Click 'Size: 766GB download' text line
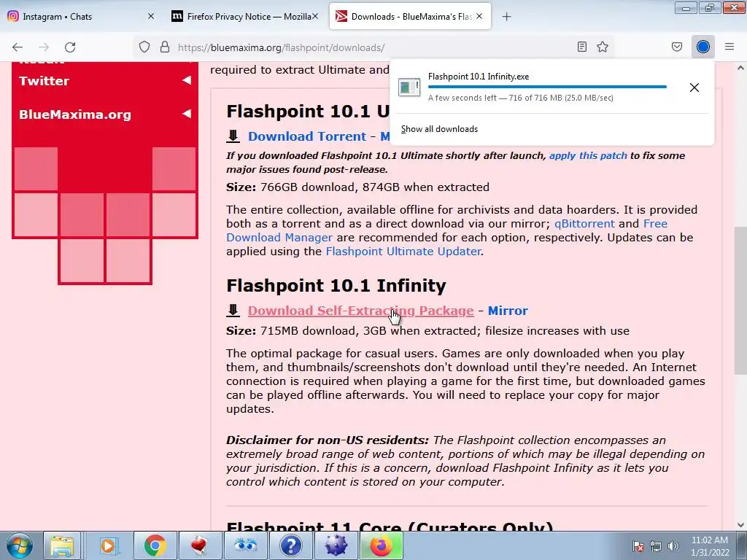Image resolution: width=747 pixels, height=560 pixels. click(357, 187)
